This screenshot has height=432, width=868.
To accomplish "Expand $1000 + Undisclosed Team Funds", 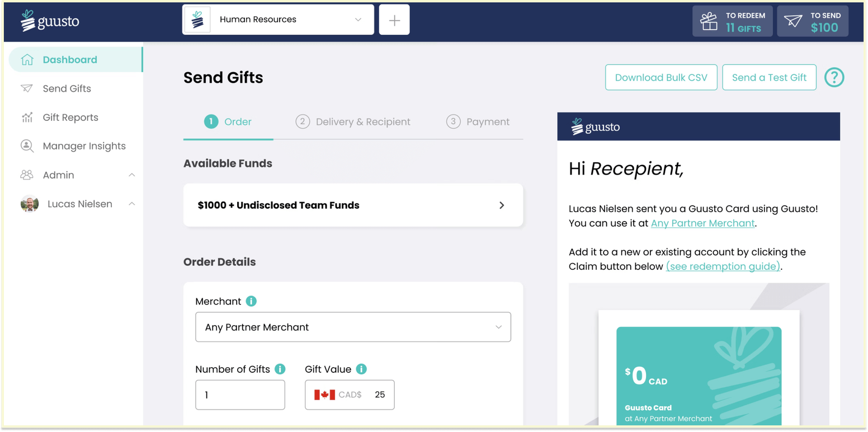I will tap(353, 205).
